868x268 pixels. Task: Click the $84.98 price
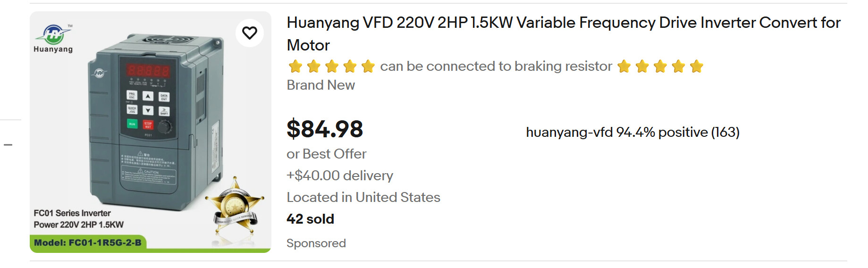(x=325, y=129)
